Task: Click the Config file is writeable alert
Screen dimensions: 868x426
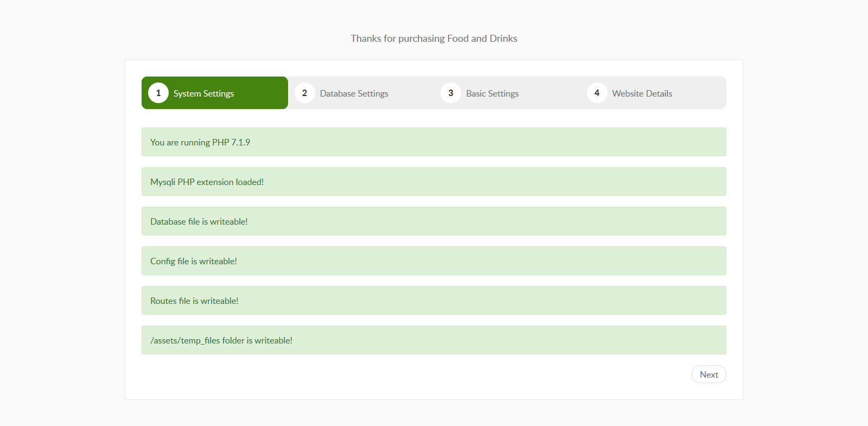Action: pyautogui.click(x=434, y=261)
